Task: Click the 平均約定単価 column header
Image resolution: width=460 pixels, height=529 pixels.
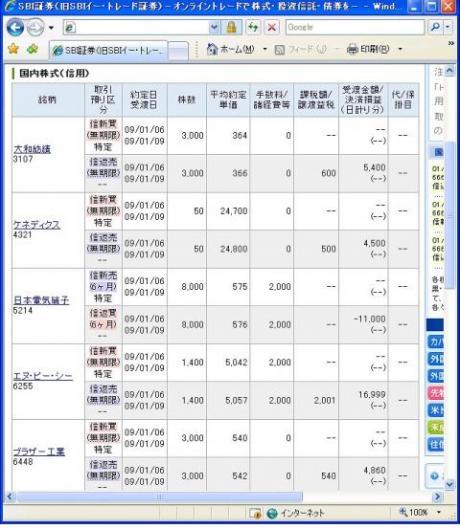Action: click(x=228, y=100)
